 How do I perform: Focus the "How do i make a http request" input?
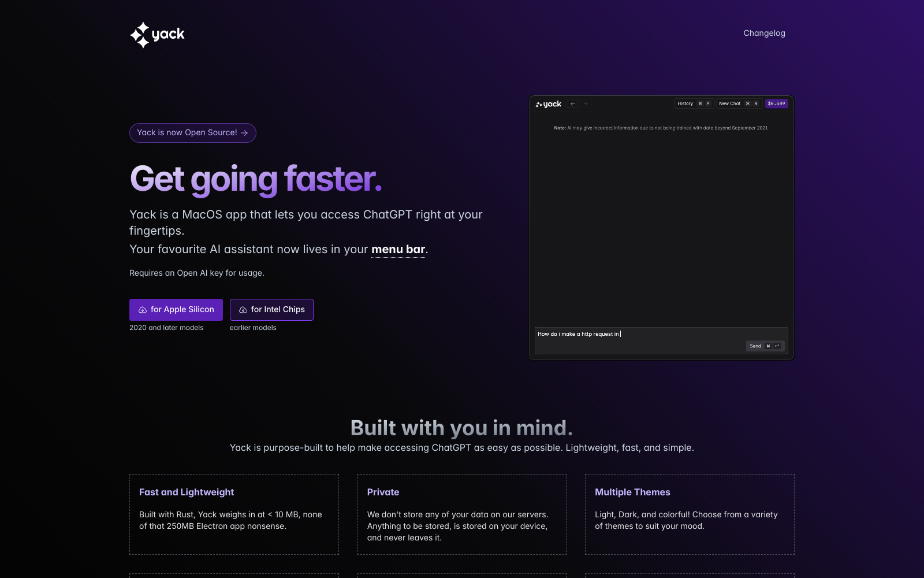click(661, 340)
